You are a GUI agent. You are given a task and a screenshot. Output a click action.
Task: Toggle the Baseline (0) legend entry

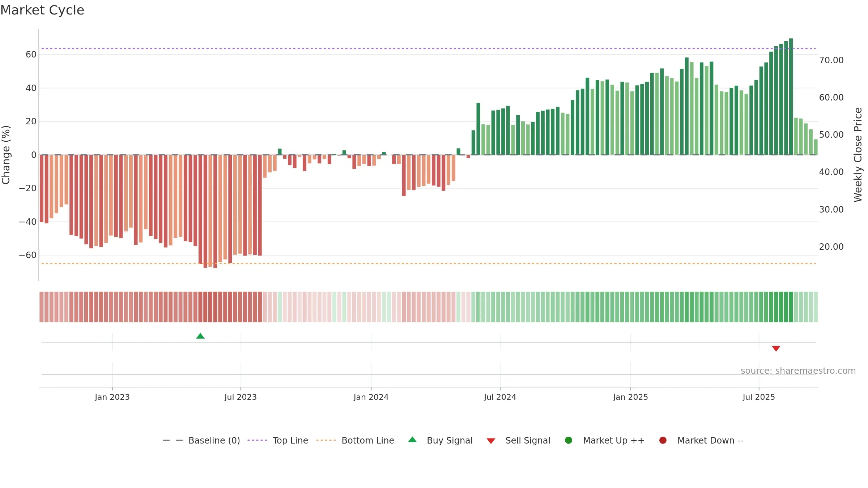(201, 440)
